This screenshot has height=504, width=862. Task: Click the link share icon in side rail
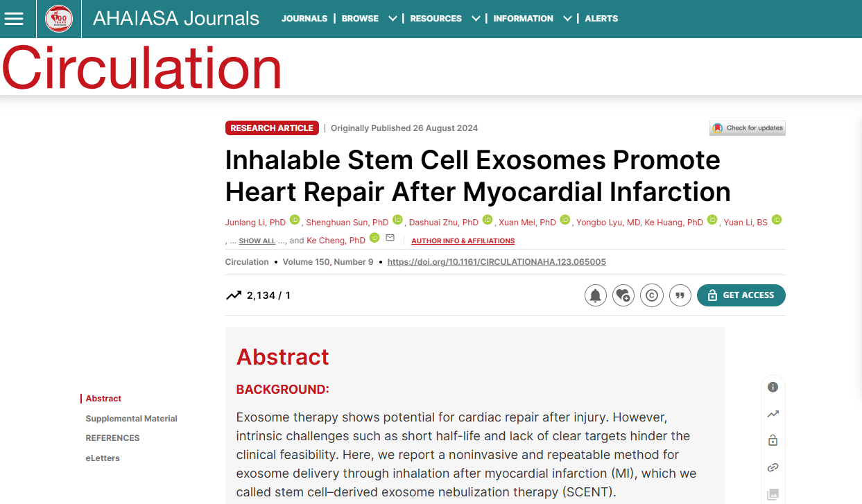tap(773, 468)
